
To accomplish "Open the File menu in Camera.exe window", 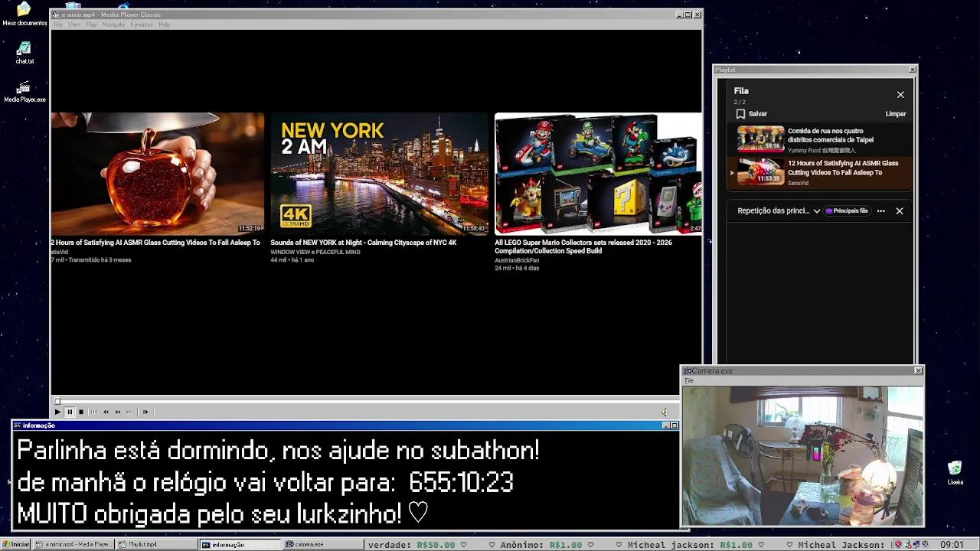I will (689, 380).
